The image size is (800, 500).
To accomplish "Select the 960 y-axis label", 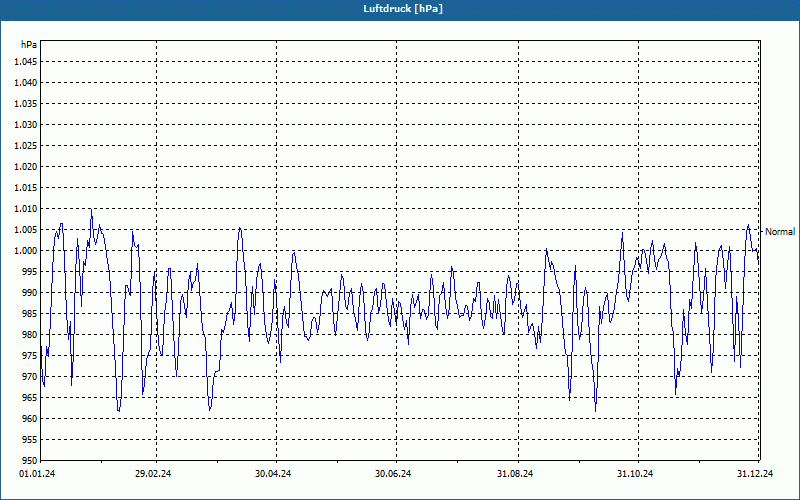I will [30, 418].
